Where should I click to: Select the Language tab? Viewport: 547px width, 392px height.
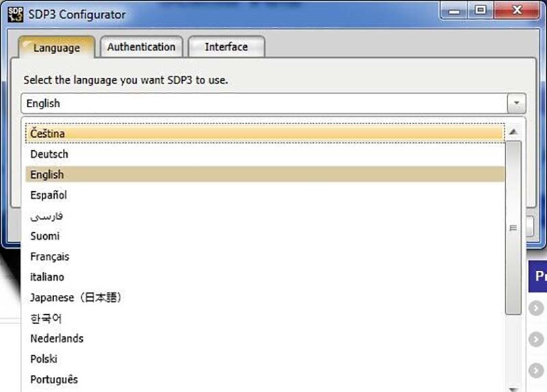click(x=57, y=47)
